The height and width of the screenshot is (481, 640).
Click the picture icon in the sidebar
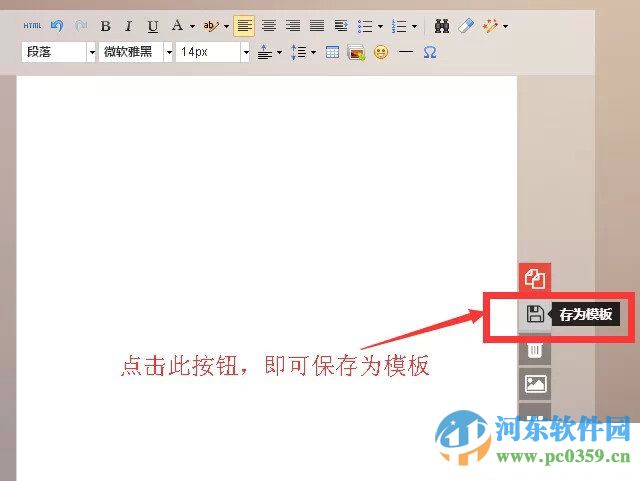coord(535,384)
